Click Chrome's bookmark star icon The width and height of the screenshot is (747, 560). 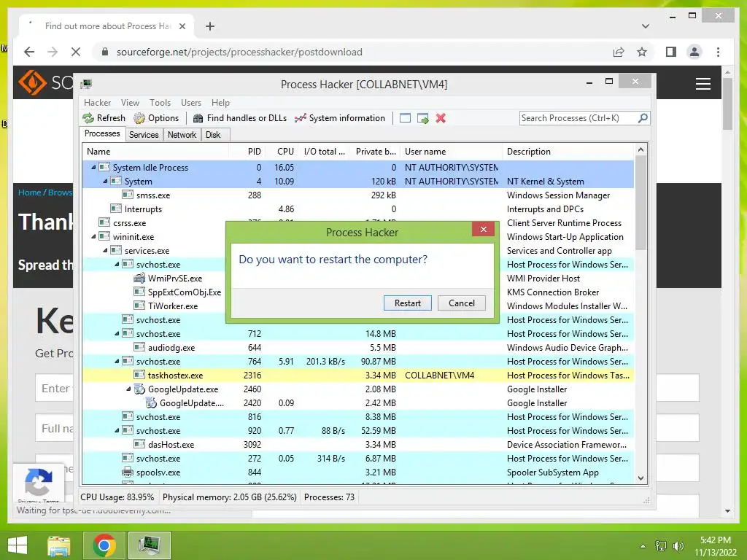[x=642, y=52]
